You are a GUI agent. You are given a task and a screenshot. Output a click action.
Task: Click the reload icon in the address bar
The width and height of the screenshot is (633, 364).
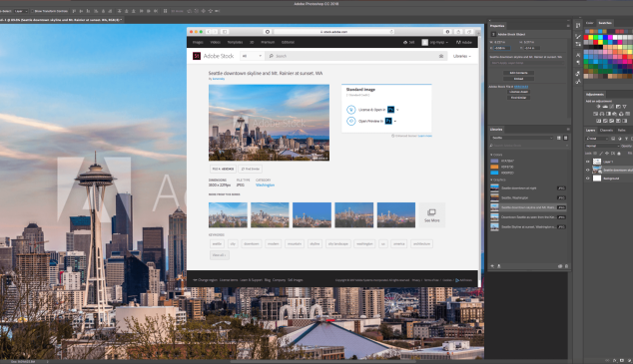tap(391, 32)
